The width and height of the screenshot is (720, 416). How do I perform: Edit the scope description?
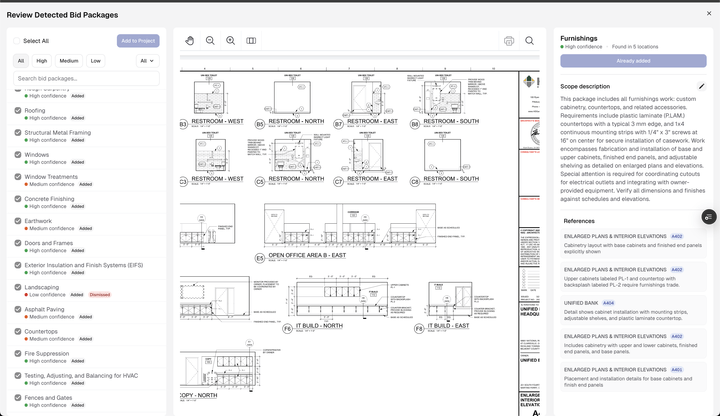tap(701, 86)
